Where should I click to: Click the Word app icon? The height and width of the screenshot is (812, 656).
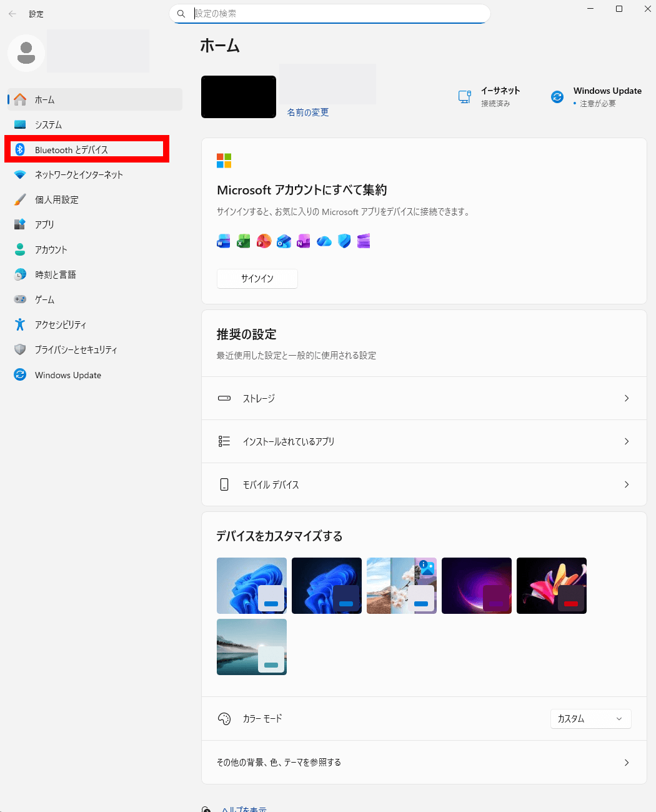coord(224,241)
